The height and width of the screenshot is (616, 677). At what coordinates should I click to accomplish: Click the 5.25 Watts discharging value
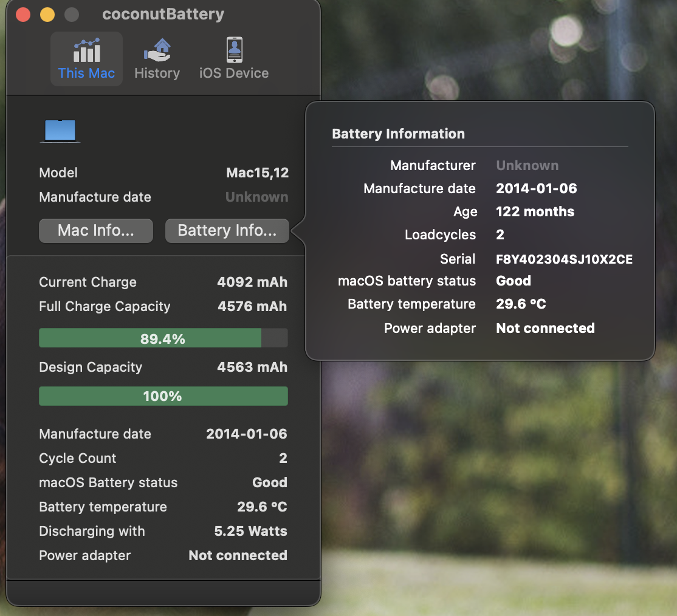coord(251,531)
